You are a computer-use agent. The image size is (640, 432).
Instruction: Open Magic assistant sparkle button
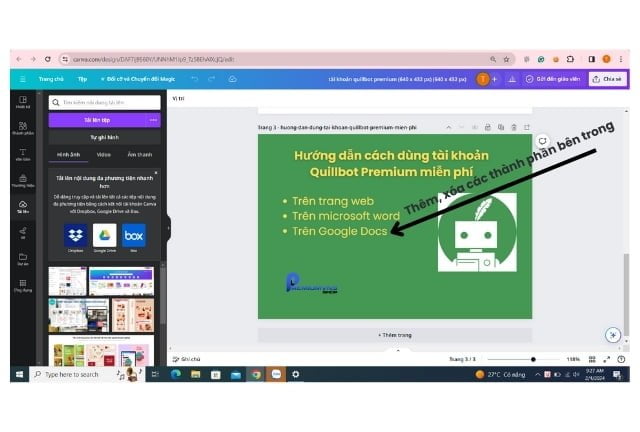click(x=613, y=335)
